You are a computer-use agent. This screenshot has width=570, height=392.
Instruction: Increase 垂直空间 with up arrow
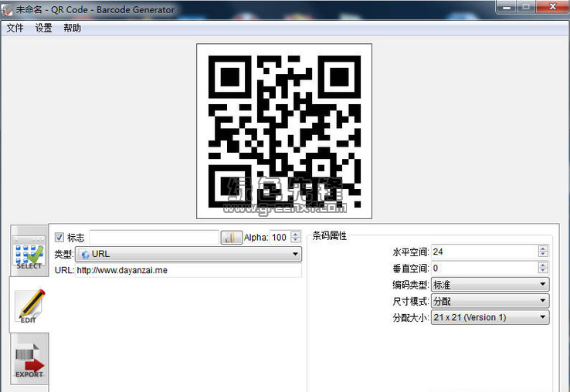coord(543,265)
